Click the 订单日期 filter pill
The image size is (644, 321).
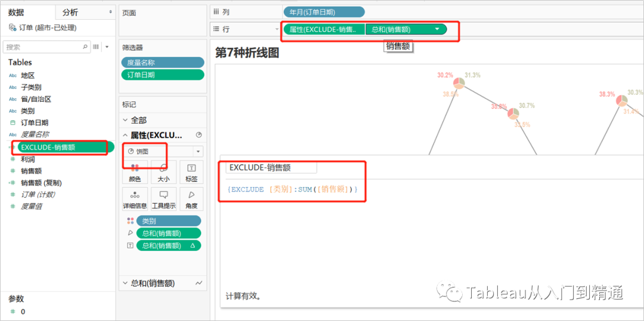click(163, 75)
